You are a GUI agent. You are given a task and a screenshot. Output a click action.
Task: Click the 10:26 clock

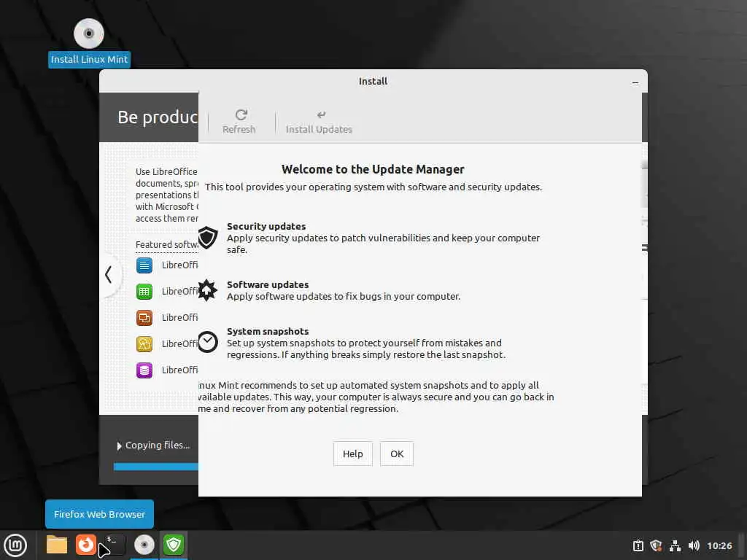pyautogui.click(x=719, y=545)
